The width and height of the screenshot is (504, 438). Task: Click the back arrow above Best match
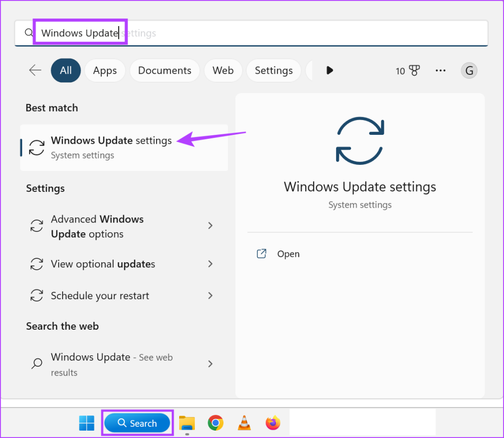(x=34, y=70)
